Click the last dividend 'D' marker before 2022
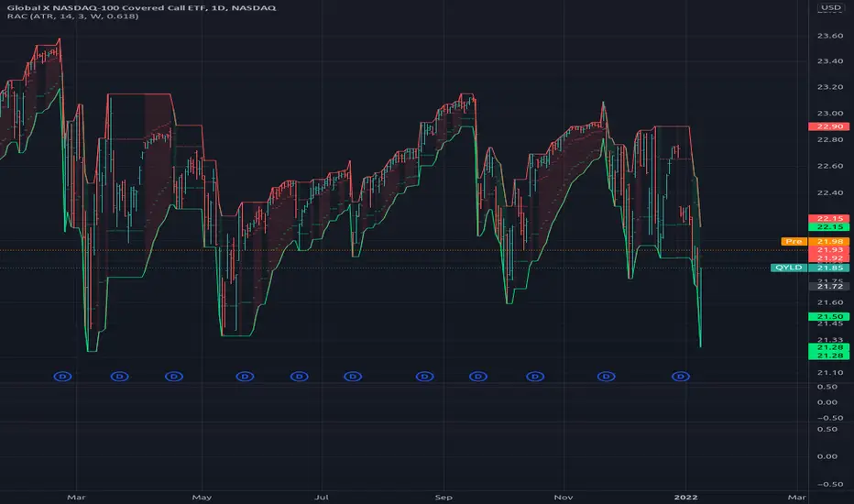The width and height of the screenshot is (854, 504). [680, 377]
